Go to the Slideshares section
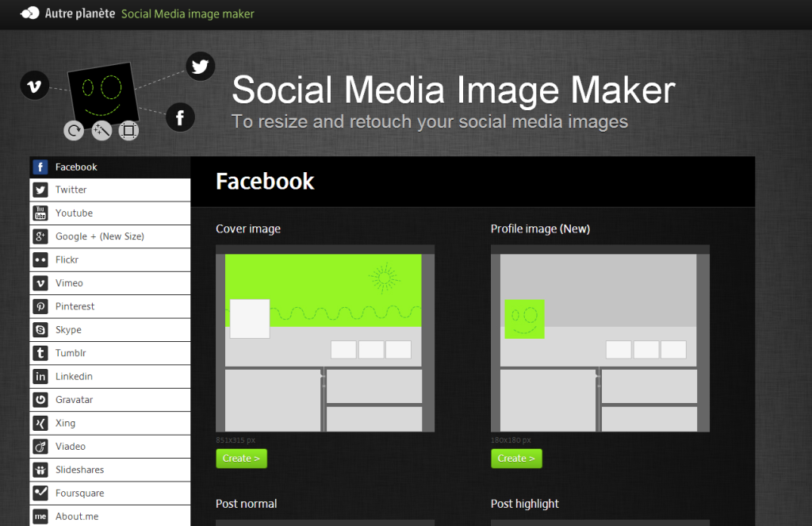The image size is (812, 526). [109, 470]
